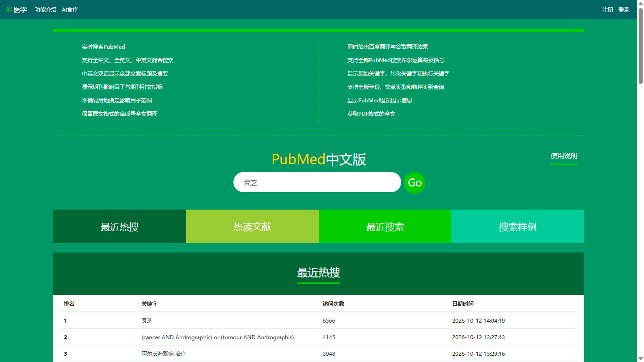Select the 灵芝 keyword in the table
The image size is (644, 362).
coord(147,321)
